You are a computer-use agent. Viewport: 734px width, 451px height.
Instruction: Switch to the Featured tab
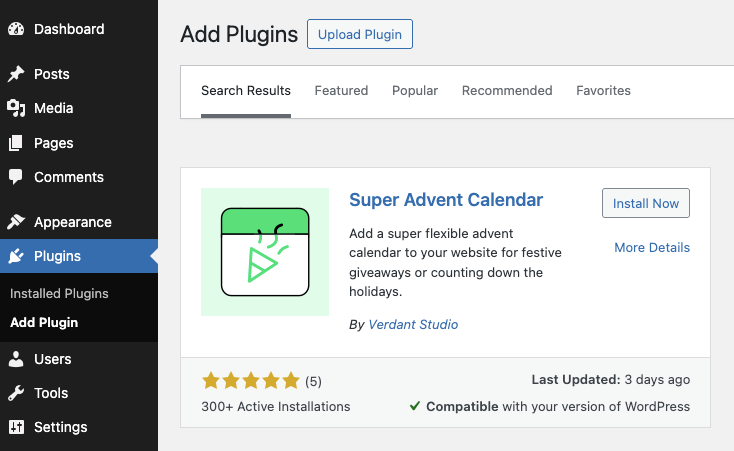tap(341, 91)
